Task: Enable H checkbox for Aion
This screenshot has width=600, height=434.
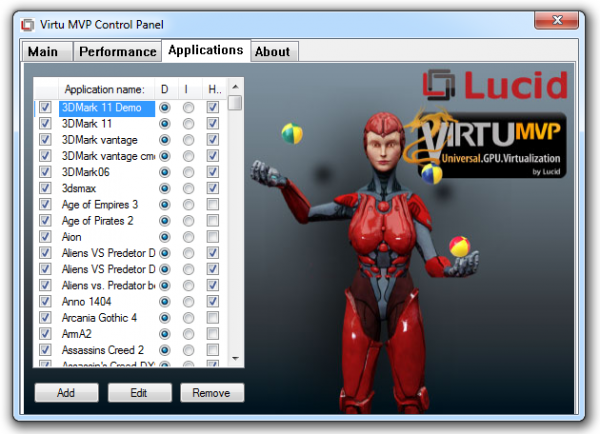Action: tap(213, 237)
